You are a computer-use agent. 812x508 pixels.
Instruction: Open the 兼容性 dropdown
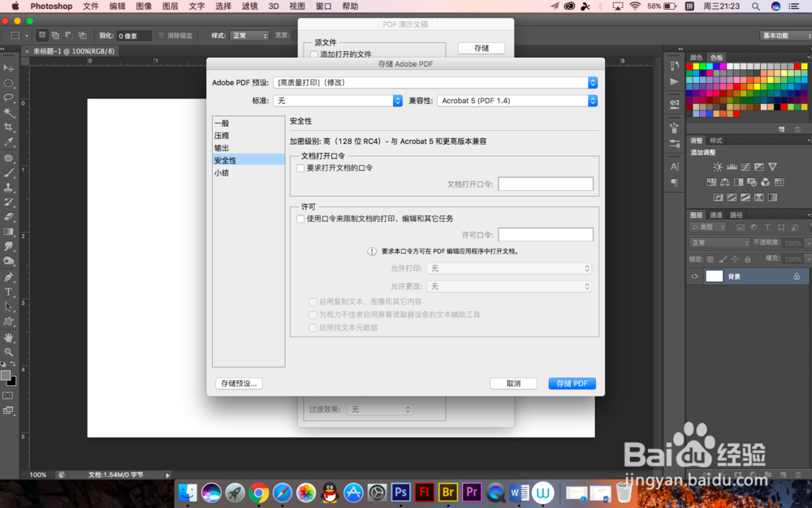pos(517,101)
